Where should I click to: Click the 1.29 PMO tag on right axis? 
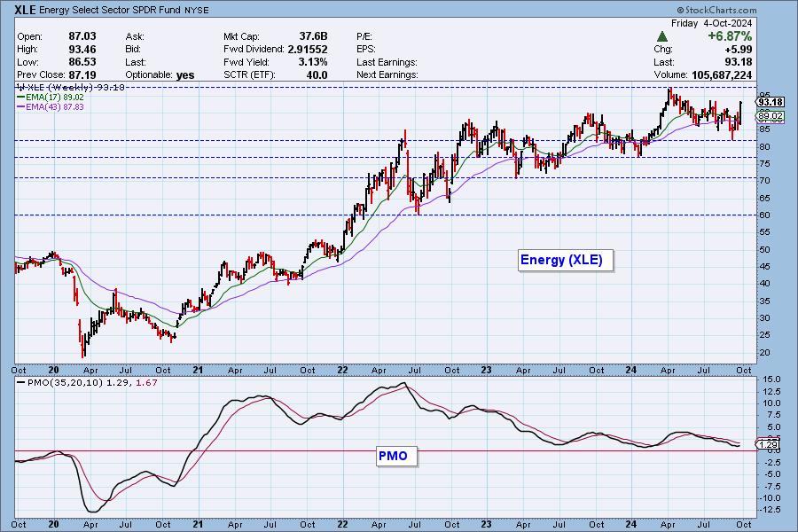(768, 445)
